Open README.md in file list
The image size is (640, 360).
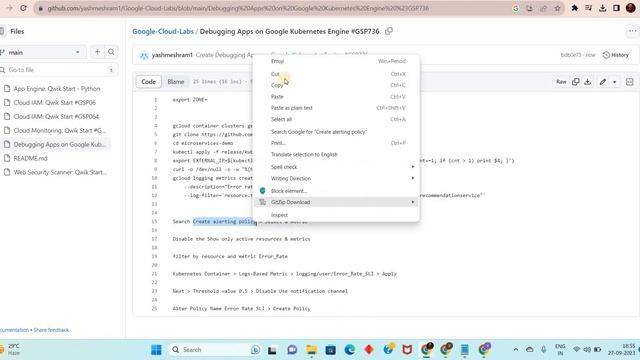pos(31,158)
